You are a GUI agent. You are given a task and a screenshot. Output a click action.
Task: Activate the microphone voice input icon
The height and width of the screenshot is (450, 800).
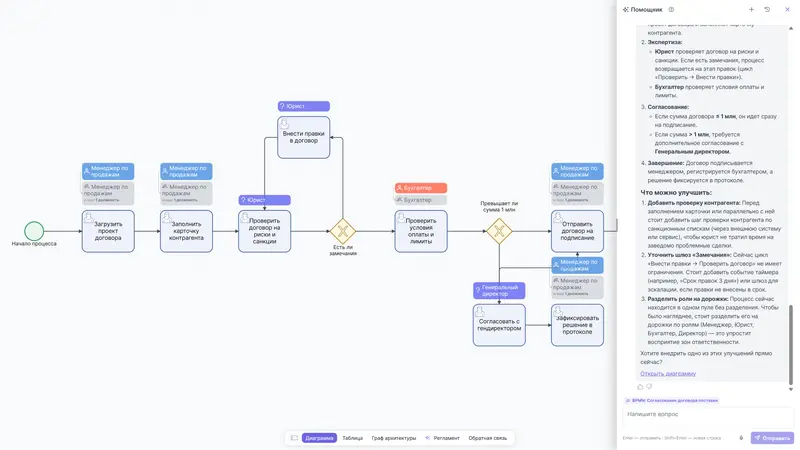tap(741, 438)
